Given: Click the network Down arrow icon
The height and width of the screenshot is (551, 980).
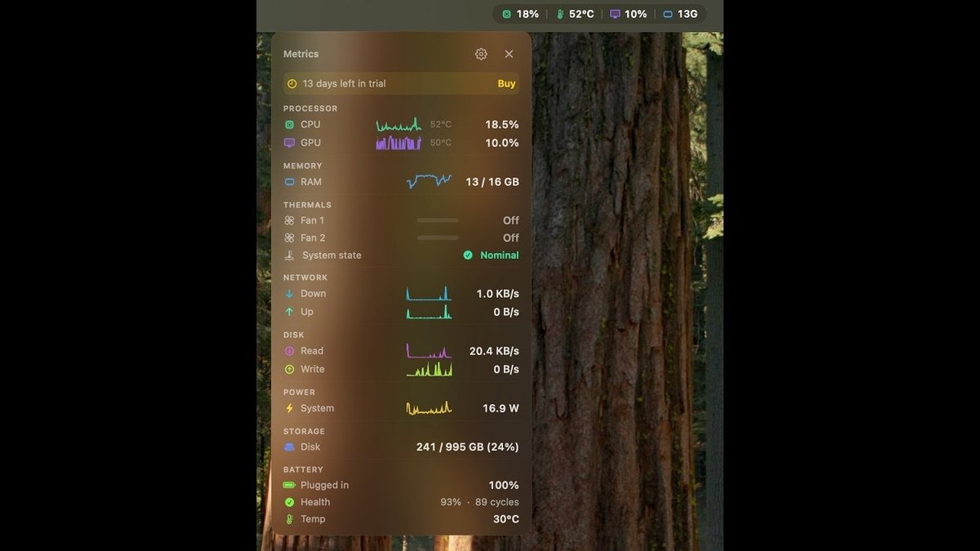Looking at the screenshot, I should click(289, 294).
